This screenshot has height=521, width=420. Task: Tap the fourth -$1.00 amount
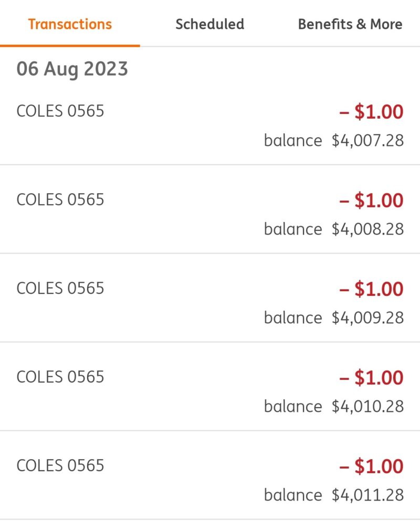372,378
